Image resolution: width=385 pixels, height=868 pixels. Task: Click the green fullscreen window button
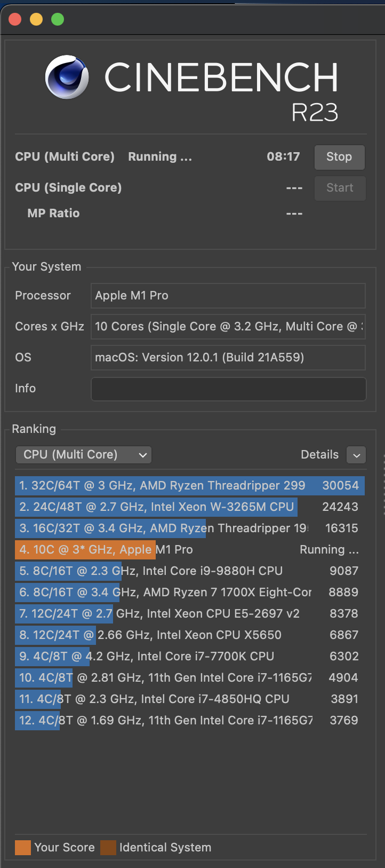click(58, 20)
